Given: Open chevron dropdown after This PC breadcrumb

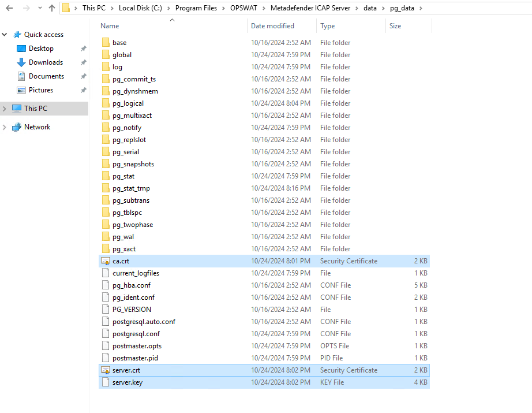Looking at the screenshot, I should [112, 8].
